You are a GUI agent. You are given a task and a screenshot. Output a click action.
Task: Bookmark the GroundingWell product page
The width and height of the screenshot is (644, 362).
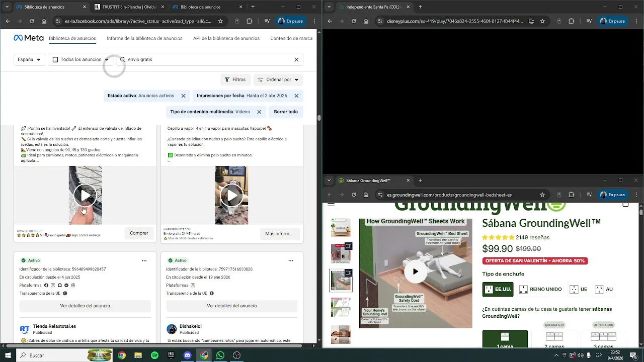pos(542,195)
